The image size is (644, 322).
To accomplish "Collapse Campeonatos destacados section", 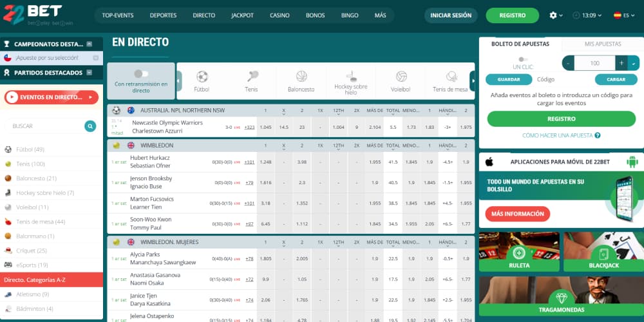I will pyautogui.click(x=90, y=44).
